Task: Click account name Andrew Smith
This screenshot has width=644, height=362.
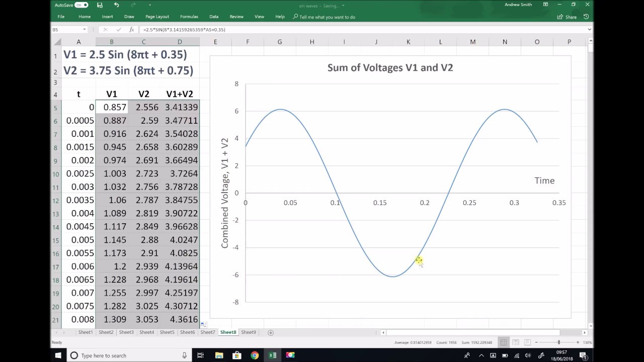Action: point(518,5)
